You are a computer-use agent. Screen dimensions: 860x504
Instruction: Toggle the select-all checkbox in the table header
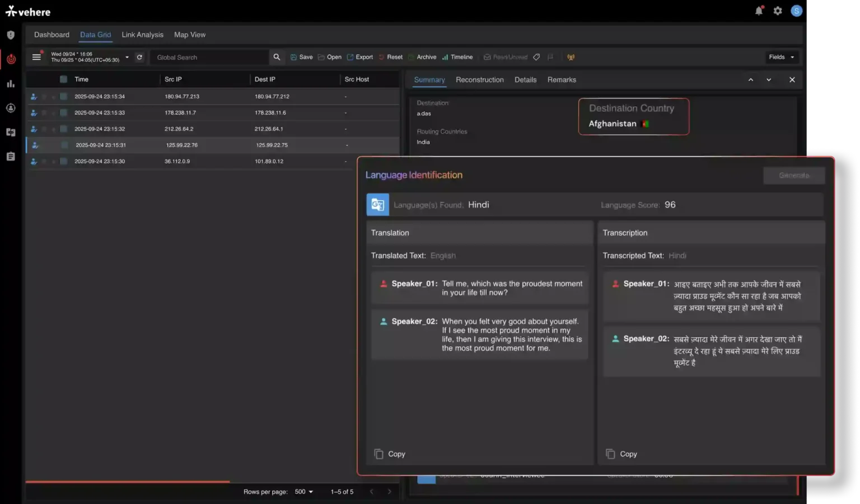coord(63,79)
